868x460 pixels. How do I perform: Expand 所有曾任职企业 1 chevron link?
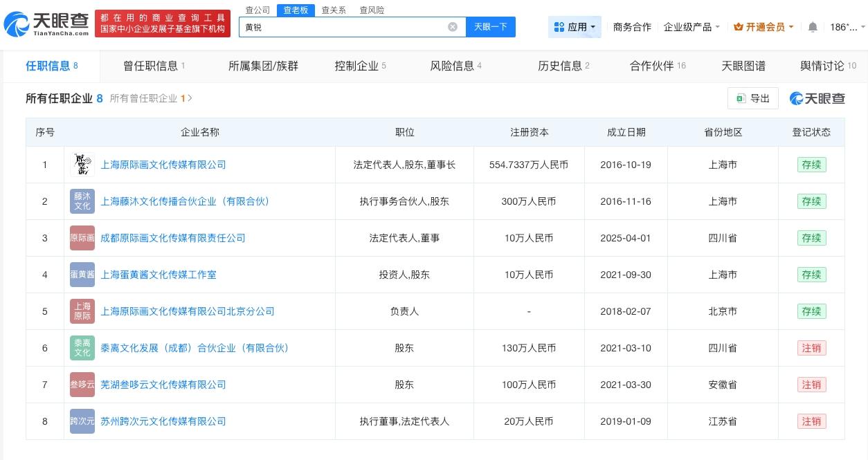tap(151, 98)
